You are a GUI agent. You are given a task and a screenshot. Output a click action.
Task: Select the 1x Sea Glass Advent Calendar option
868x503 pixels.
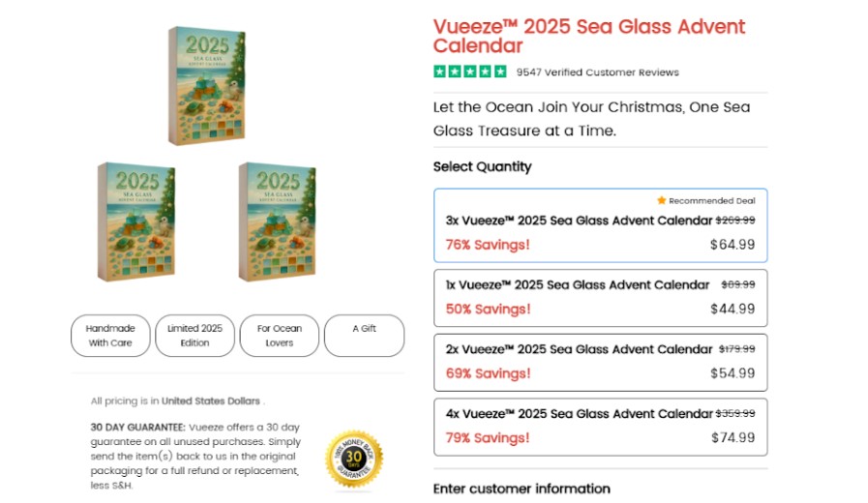[600, 297]
